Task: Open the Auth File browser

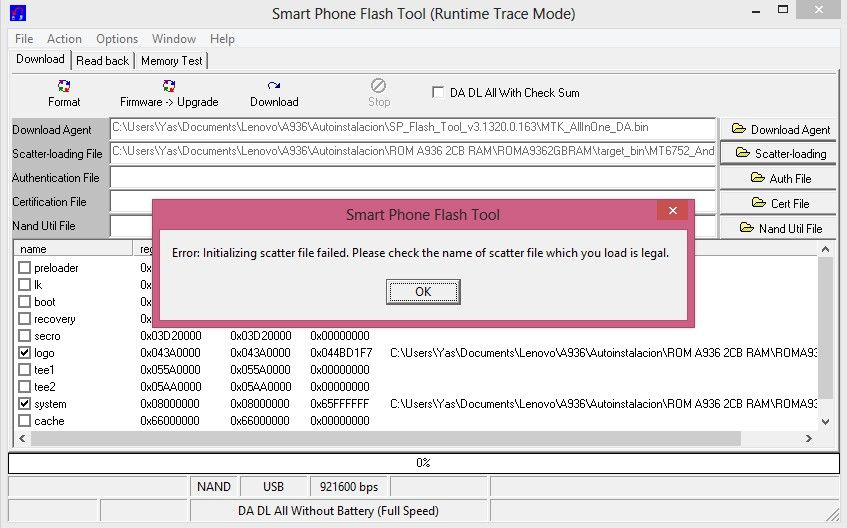Action: 780,178
